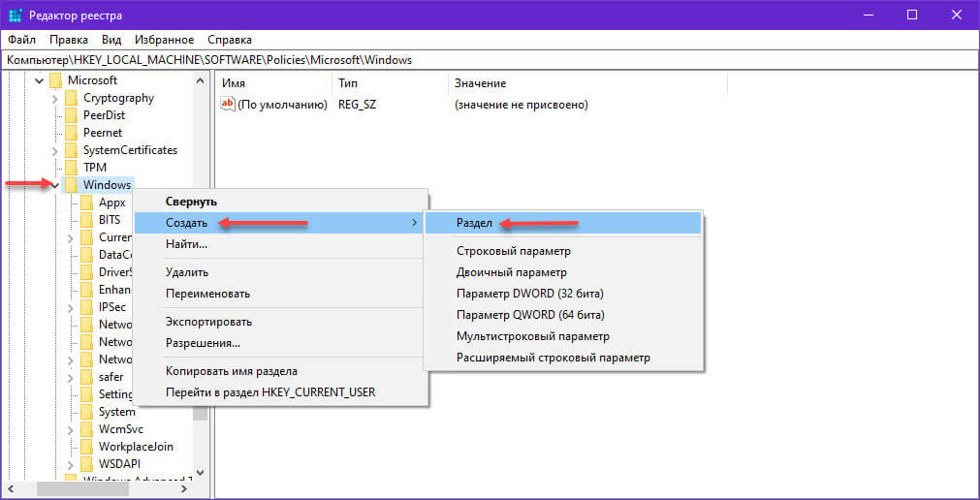Open the Создать submenu arrow
Image resolution: width=980 pixels, height=500 pixels.
click(414, 223)
